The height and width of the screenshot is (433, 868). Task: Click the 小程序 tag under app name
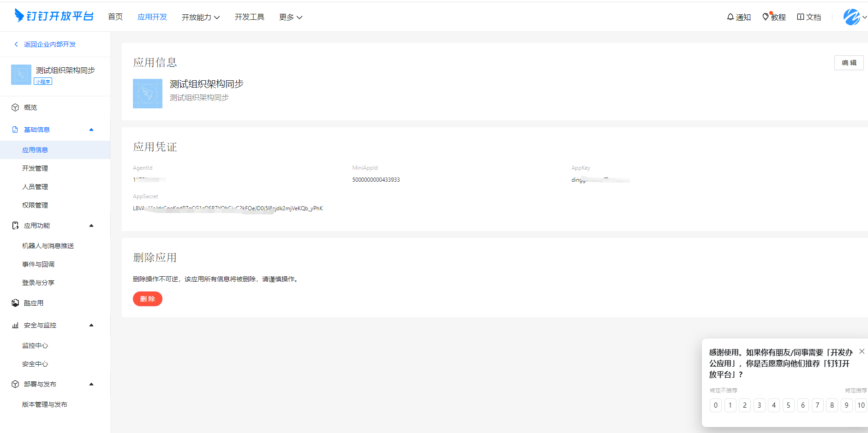point(43,82)
